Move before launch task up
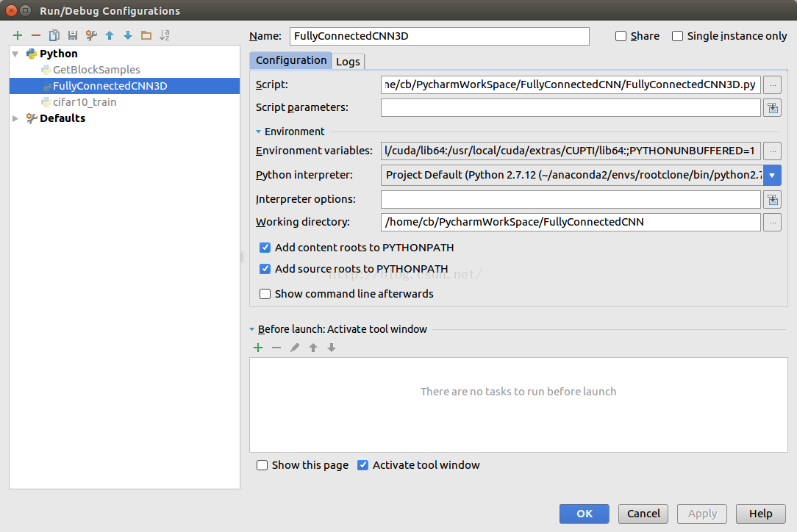This screenshot has height=532, width=797. (x=313, y=348)
